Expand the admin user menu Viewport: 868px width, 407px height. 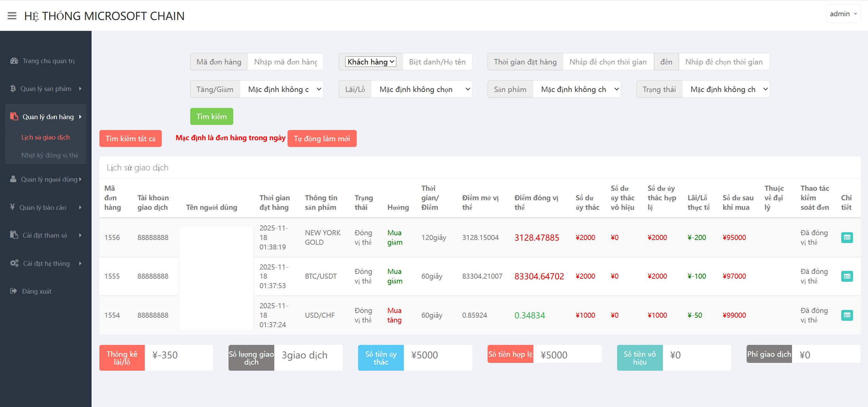[843, 14]
